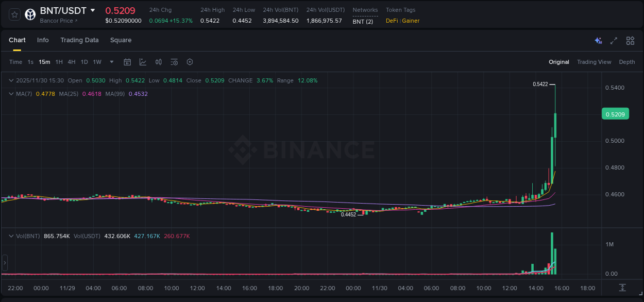The height and width of the screenshot is (302, 644).
Task: Open the hexagon chart settings icon
Action: click(x=190, y=61)
